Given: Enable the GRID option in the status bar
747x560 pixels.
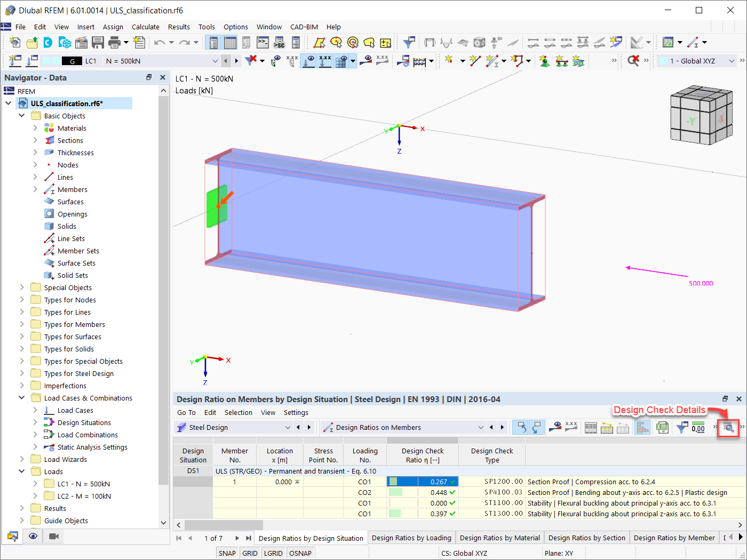Looking at the screenshot, I should click(250, 553).
